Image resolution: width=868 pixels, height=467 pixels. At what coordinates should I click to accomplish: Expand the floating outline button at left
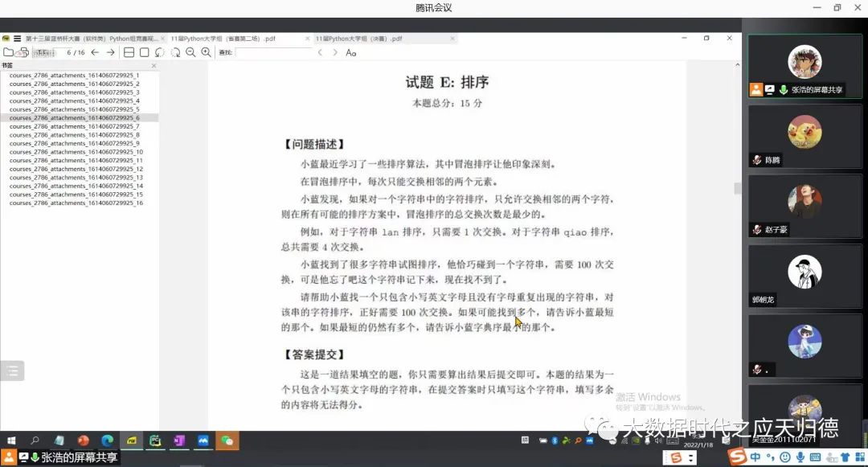click(11, 371)
